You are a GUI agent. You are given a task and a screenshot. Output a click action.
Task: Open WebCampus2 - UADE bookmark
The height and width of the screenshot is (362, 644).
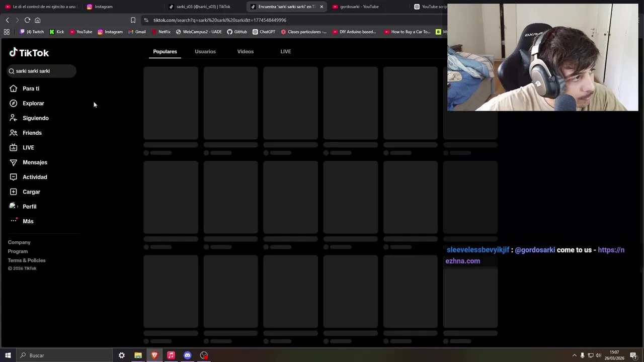199,32
